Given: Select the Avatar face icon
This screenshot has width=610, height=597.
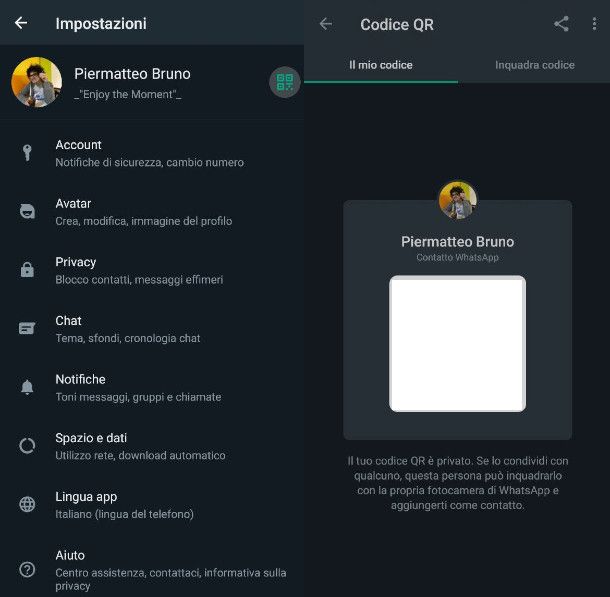Looking at the screenshot, I should tap(27, 211).
